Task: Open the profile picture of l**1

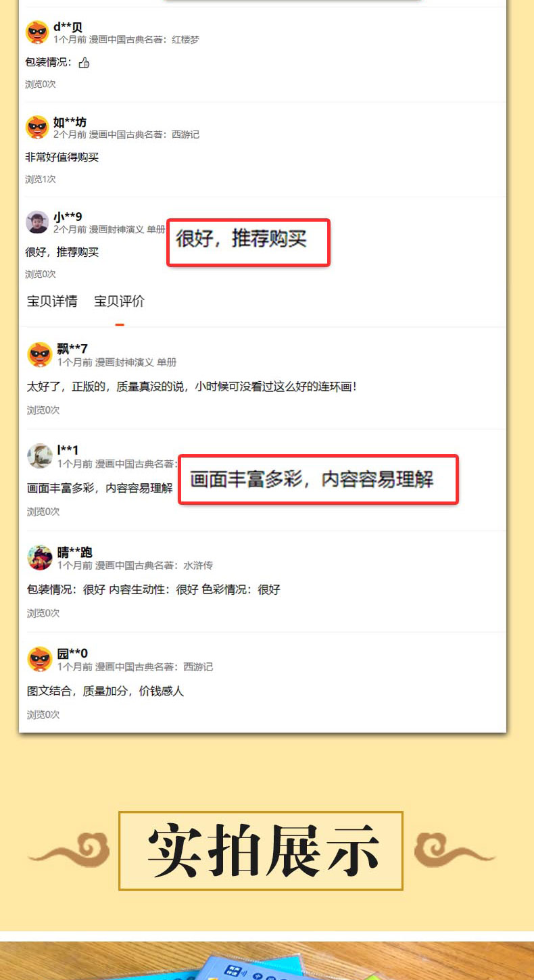Action: (x=40, y=456)
